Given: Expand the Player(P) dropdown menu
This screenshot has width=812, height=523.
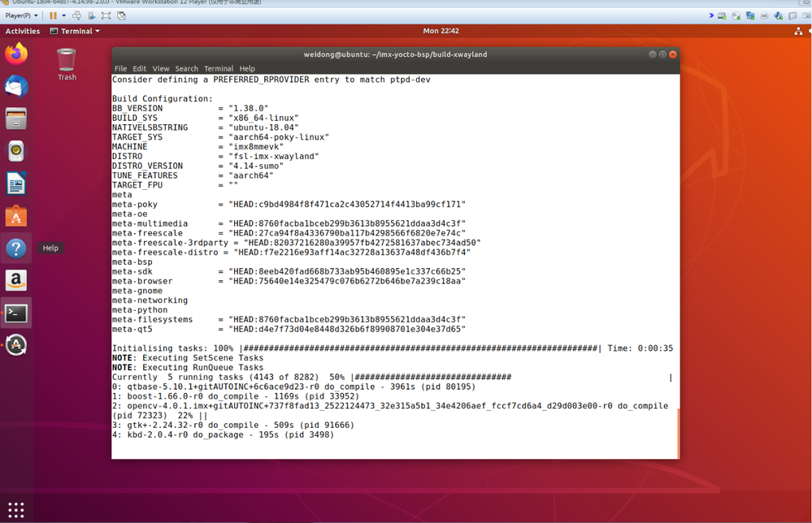Looking at the screenshot, I should click(21, 15).
